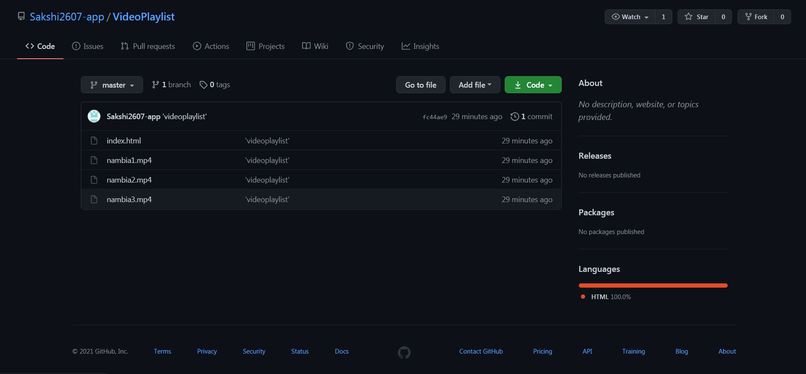Click 'No packages published' text
The height and width of the screenshot is (374, 806).
tap(611, 232)
